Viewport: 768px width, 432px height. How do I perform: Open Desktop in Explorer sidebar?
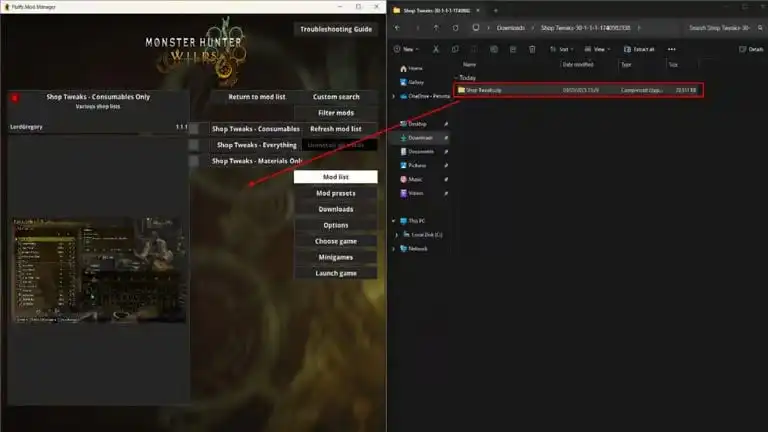point(413,124)
